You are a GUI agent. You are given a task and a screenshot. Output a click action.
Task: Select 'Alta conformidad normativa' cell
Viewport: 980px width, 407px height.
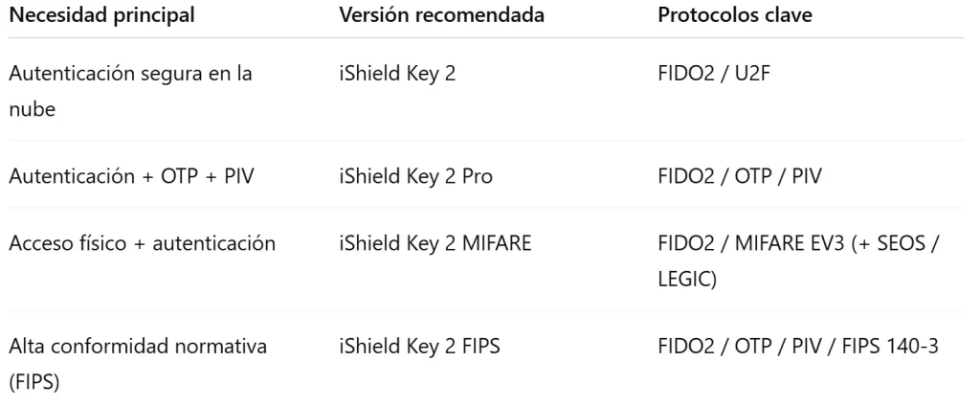click(x=138, y=346)
